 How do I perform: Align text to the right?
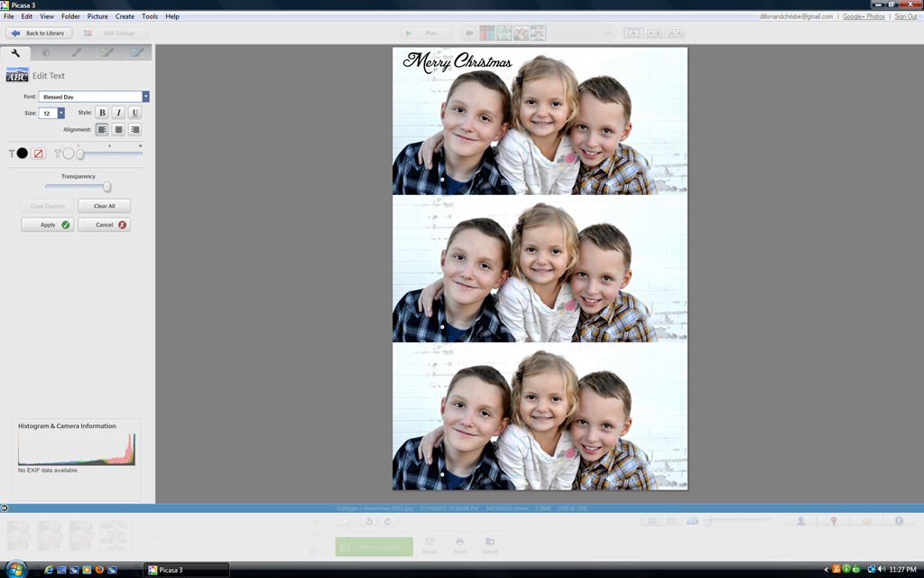(x=135, y=129)
